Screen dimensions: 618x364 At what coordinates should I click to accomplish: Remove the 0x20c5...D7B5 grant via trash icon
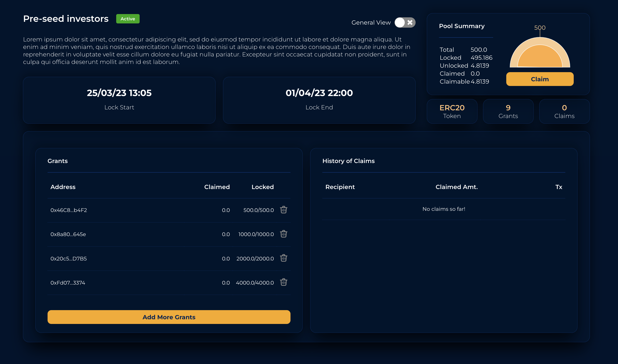point(283,258)
